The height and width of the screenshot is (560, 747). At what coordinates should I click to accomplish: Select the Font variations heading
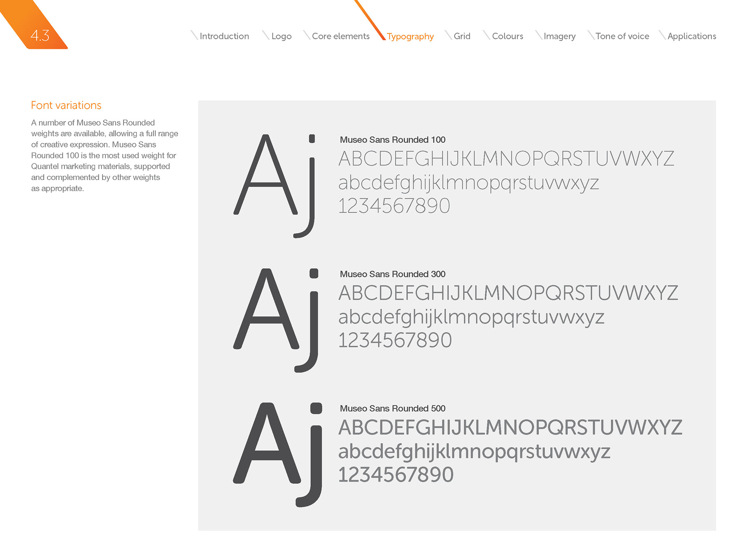tap(66, 105)
